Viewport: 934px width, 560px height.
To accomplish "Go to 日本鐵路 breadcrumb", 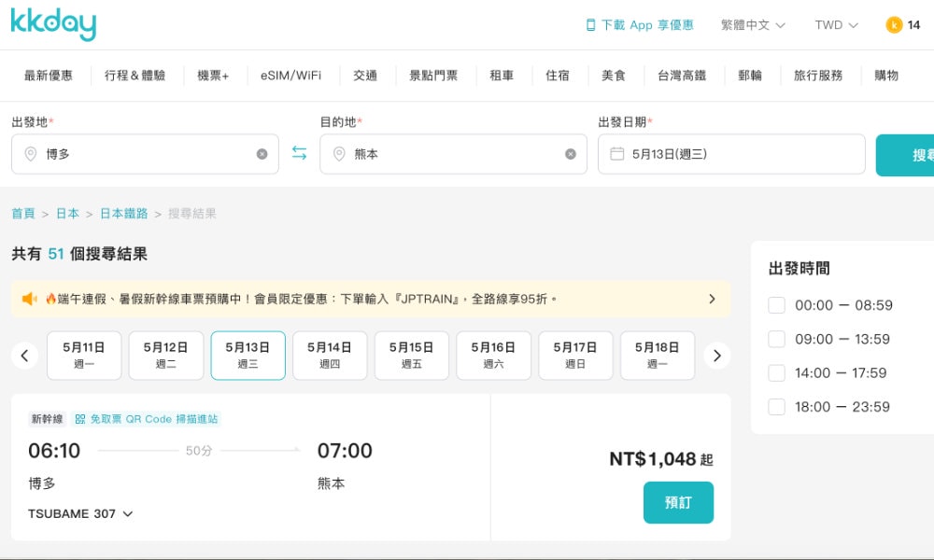I will coord(124,214).
